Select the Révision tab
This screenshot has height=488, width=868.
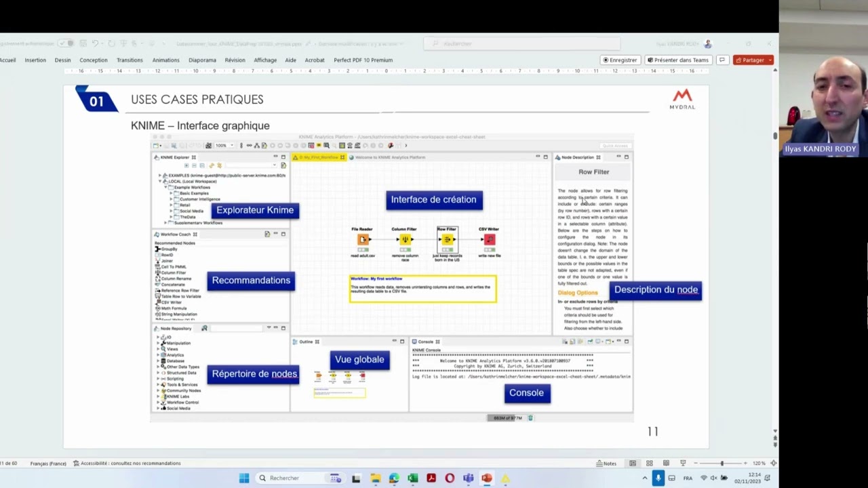(235, 60)
